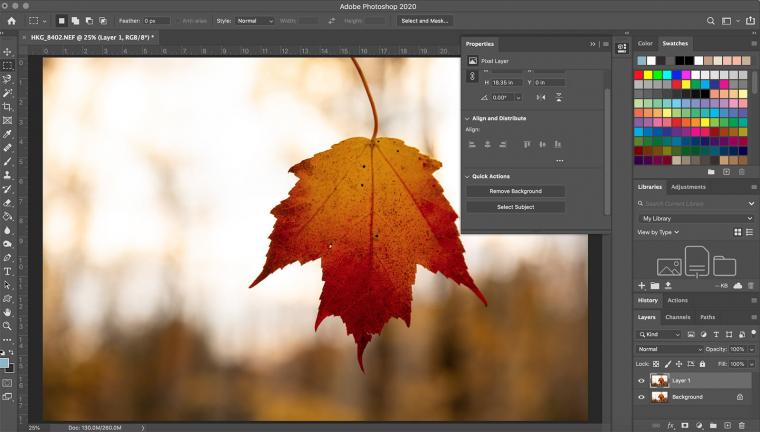Switch to the Color tab

click(x=645, y=43)
